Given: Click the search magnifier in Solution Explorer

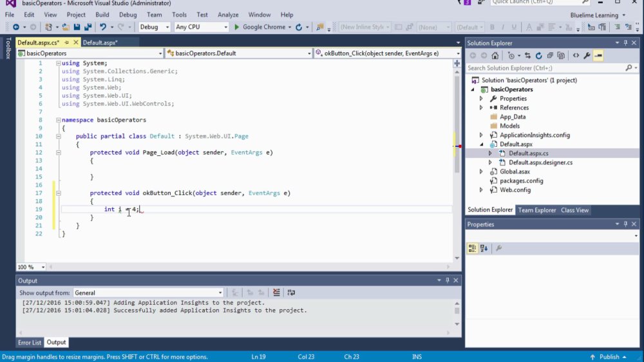Looking at the screenshot, I should point(629,68).
